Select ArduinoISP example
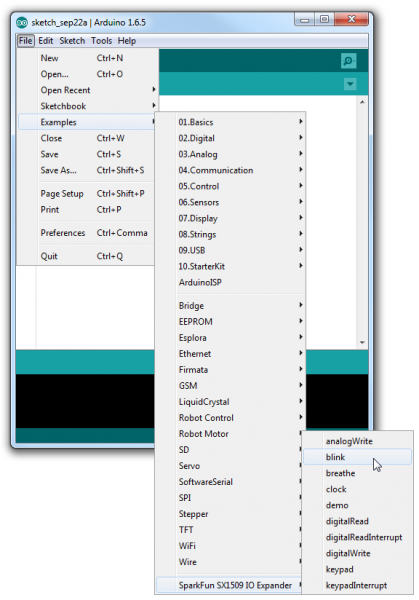Screen dimensions: 419x600 [x=230, y=283]
